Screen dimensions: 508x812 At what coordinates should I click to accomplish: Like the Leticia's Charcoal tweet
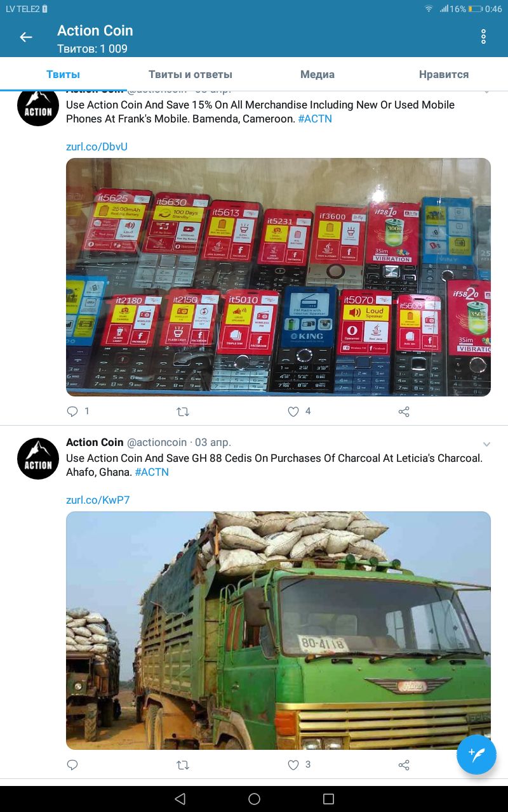click(x=293, y=765)
